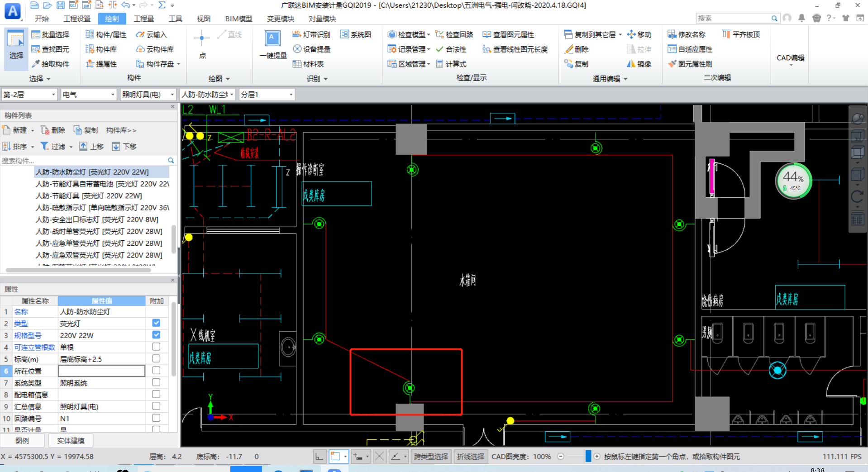The image size is (868, 472).
Task: Click 自适应属性 adaptive properties
Action: pos(690,49)
